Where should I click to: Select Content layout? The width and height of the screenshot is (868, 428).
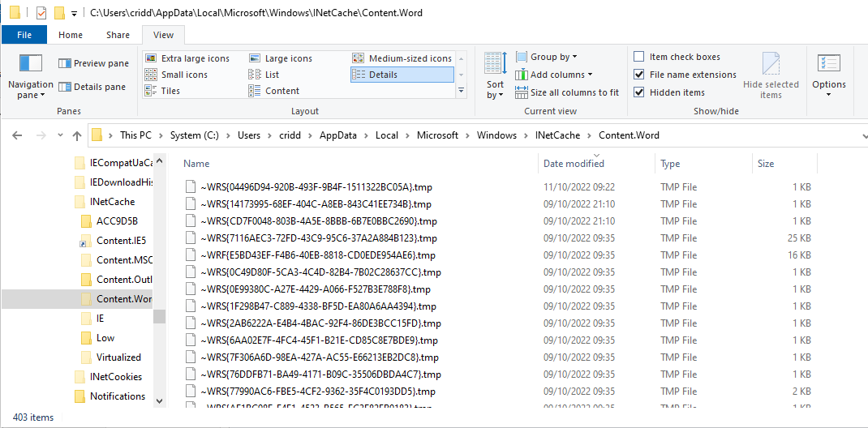(x=274, y=91)
